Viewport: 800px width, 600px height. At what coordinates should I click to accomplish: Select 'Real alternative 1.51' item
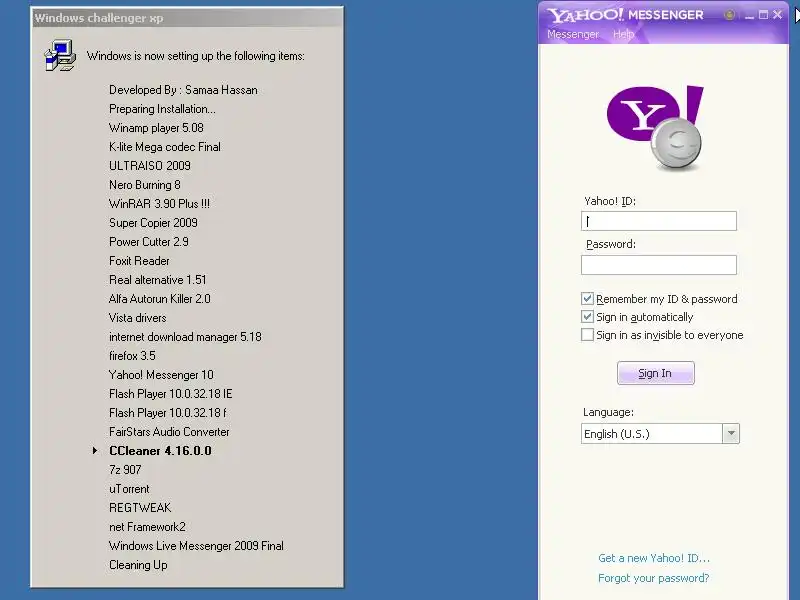click(x=158, y=280)
